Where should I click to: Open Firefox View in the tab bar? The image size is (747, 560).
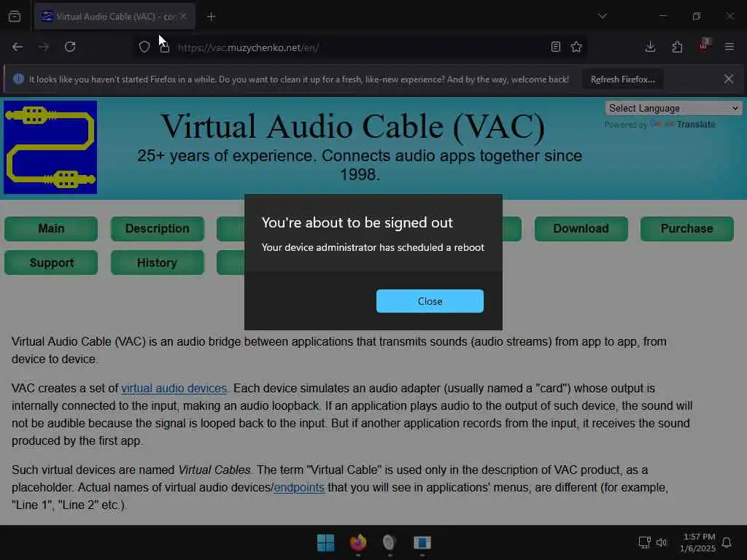(x=15, y=17)
